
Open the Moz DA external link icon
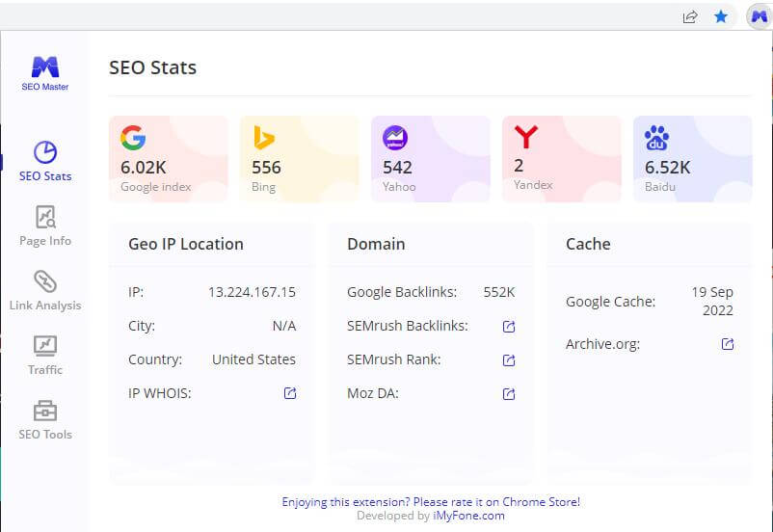pyautogui.click(x=509, y=394)
